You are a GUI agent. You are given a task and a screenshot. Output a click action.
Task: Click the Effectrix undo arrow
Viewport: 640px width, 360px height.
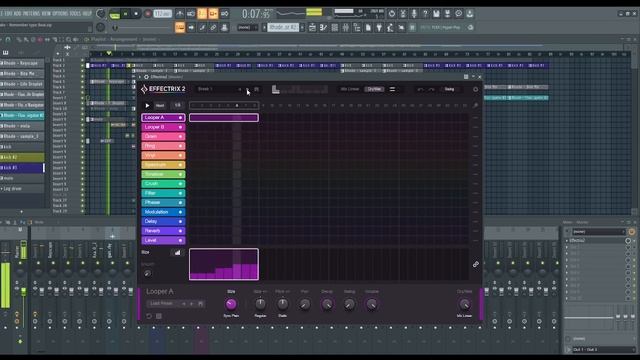coord(420,89)
